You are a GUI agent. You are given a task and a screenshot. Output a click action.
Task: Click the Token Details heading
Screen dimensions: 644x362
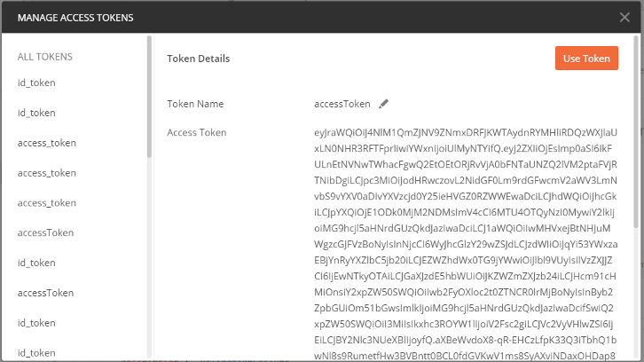click(199, 59)
